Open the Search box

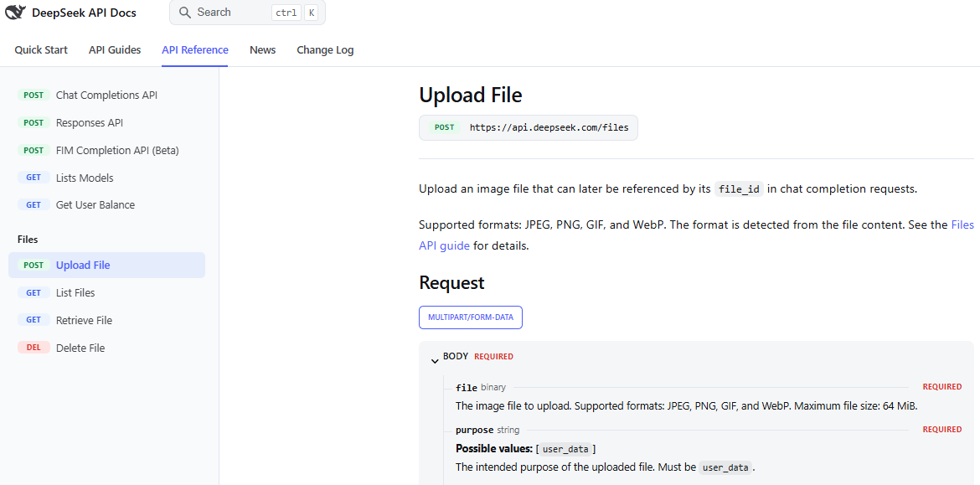[x=247, y=13]
